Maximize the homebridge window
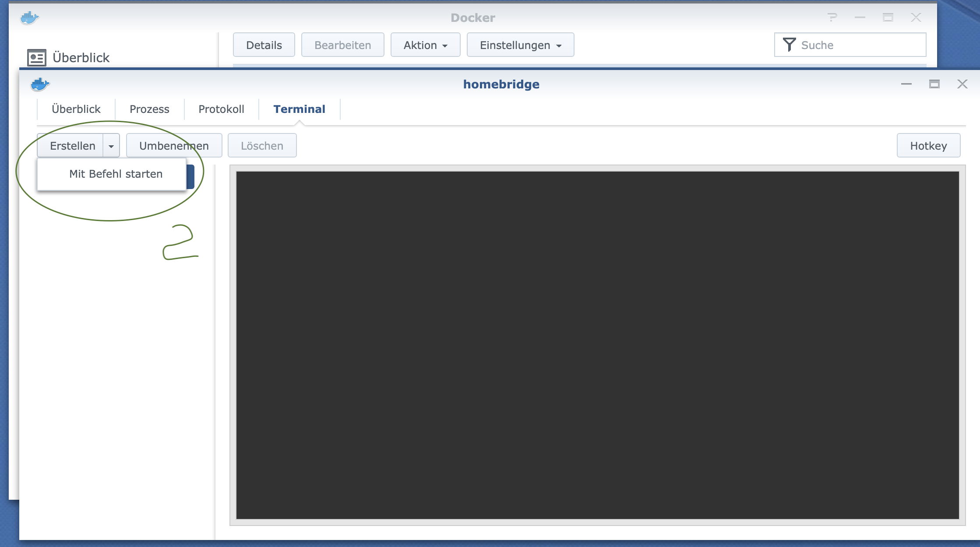980x547 pixels. pos(934,84)
